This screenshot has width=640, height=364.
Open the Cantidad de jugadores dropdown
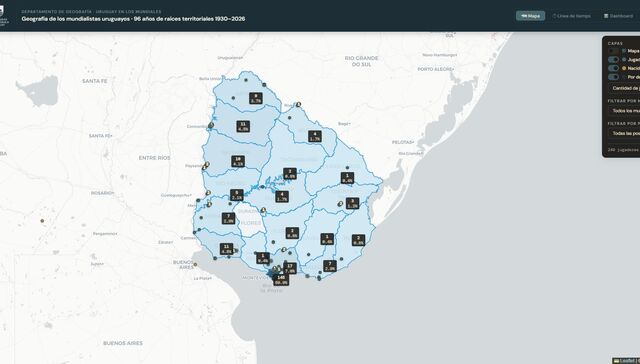pyautogui.click(x=624, y=88)
